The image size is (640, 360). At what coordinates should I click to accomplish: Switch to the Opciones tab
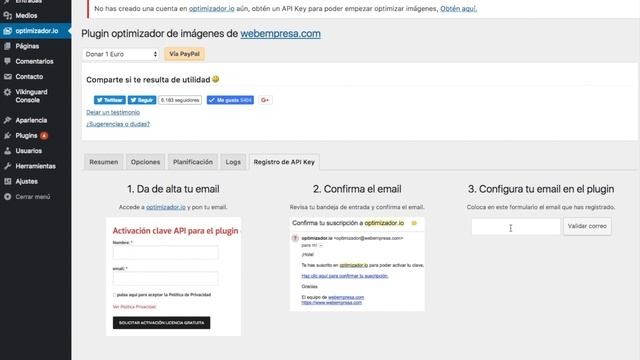pos(145,162)
